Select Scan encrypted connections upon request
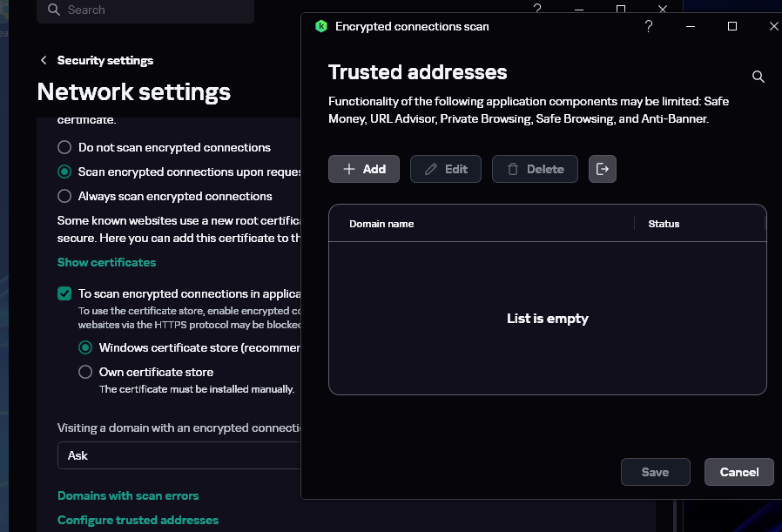Image resolution: width=782 pixels, height=532 pixels. point(64,172)
